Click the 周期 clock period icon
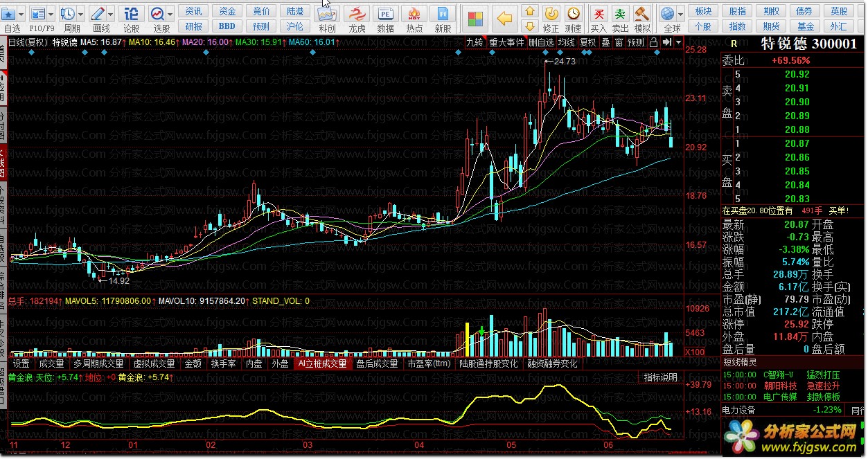The height and width of the screenshot is (459, 868). [68, 13]
